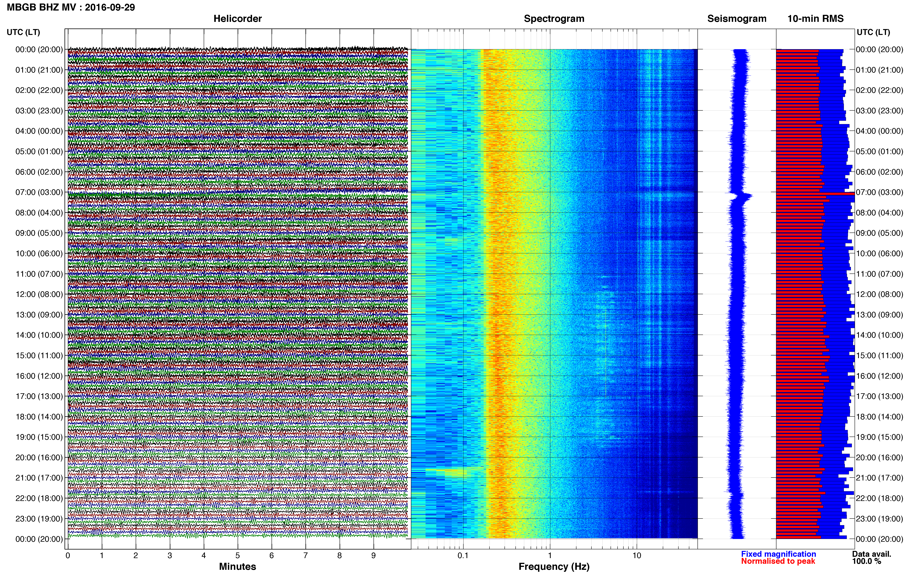Viewport: 924px width, 578px height.
Task: Click the 3 tick on the Minutes axis
Action: (170, 555)
